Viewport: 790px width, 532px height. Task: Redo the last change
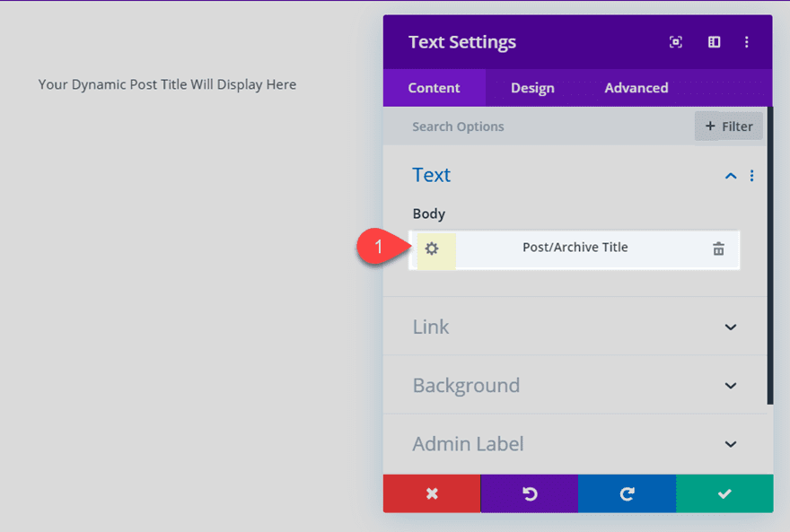(x=627, y=493)
